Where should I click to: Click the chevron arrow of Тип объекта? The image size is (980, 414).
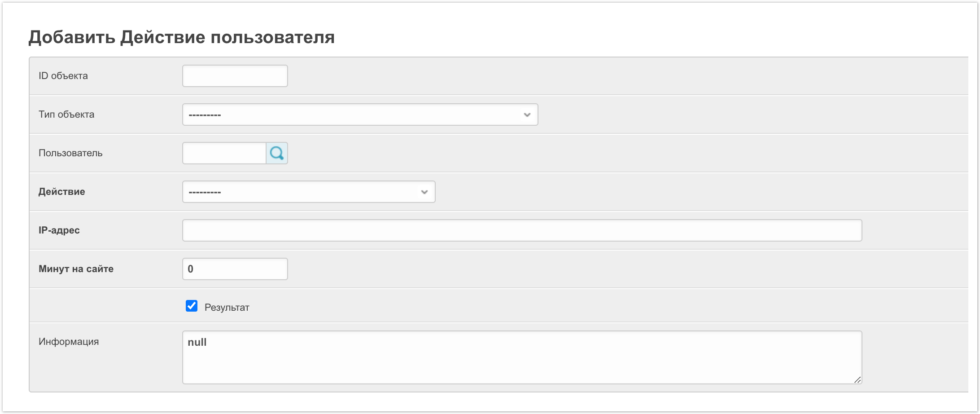pyautogui.click(x=527, y=115)
